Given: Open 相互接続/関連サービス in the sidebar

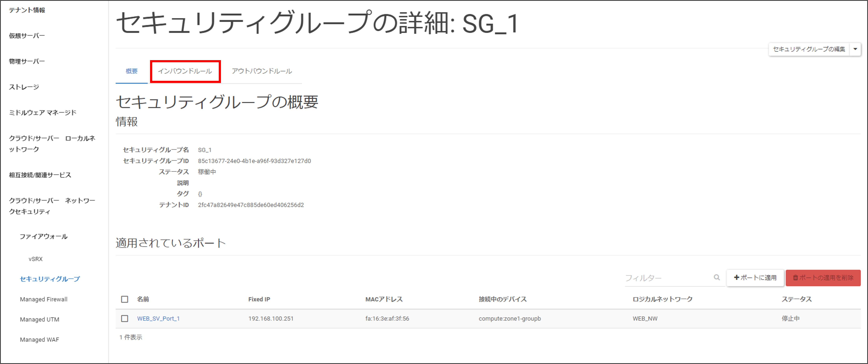Looking at the screenshot, I should (40, 175).
